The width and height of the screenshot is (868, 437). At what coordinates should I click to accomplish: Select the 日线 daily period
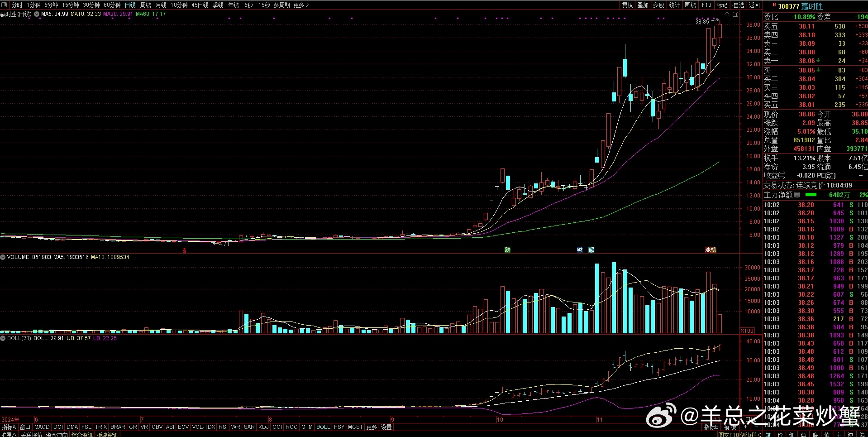pyautogui.click(x=130, y=5)
